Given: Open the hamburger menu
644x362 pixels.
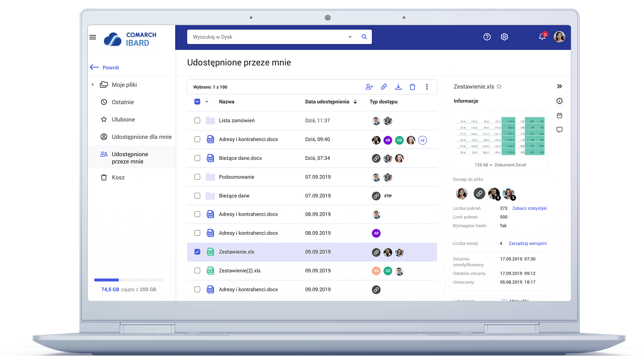Looking at the screenshot, I should (x=93, y=37).
